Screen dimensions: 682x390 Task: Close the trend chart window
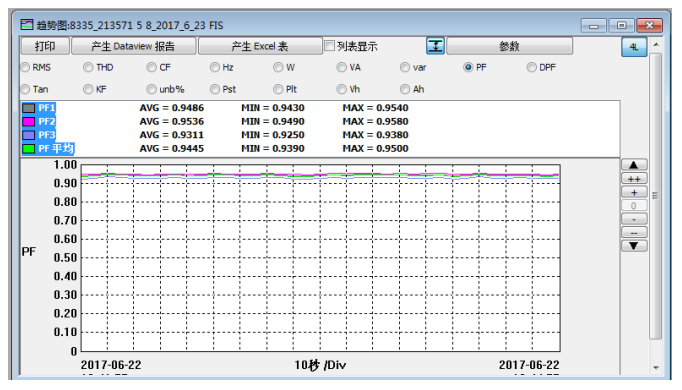(x=649, y=26)
